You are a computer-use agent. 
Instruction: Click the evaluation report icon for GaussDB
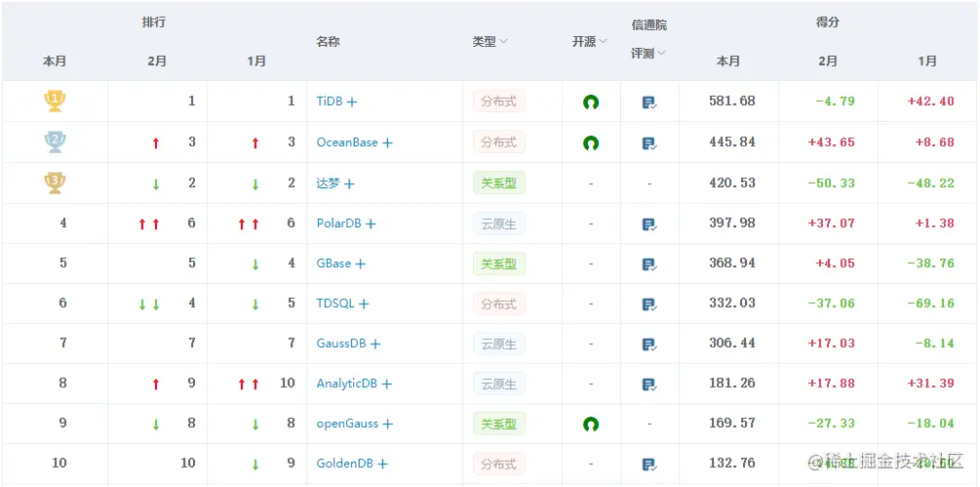click(x=649, y=344)
